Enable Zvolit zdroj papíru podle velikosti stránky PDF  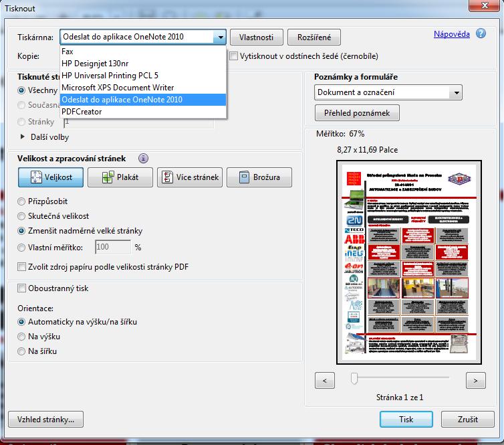21,267
